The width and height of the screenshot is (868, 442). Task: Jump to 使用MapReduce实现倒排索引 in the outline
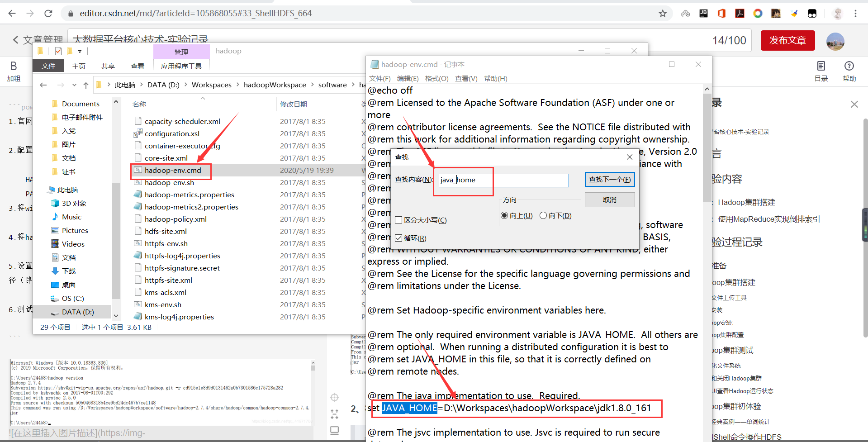pos(768,219)
